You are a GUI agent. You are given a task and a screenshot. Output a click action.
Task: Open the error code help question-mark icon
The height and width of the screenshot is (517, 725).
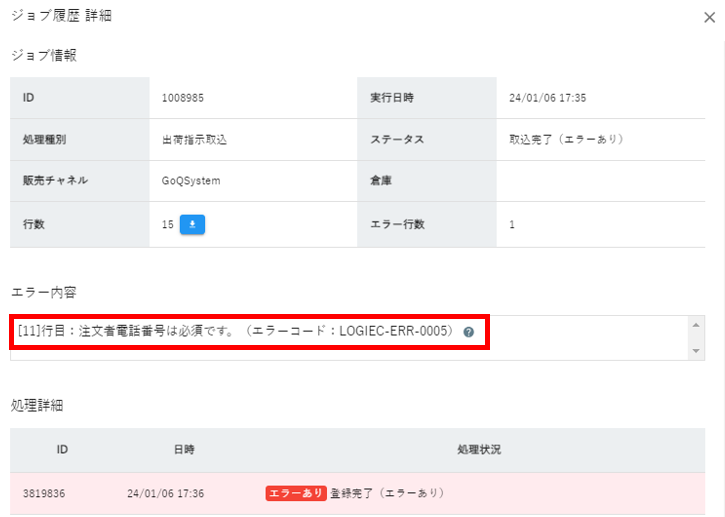click(468, 332)
